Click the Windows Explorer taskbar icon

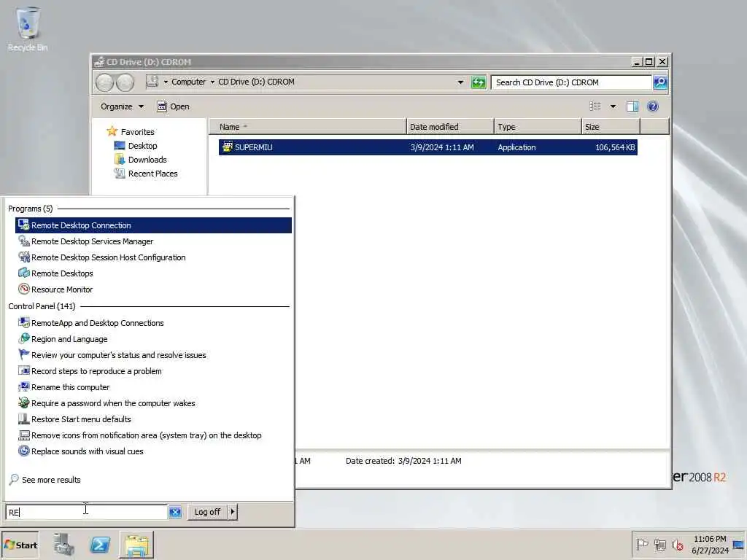(136, 545)
